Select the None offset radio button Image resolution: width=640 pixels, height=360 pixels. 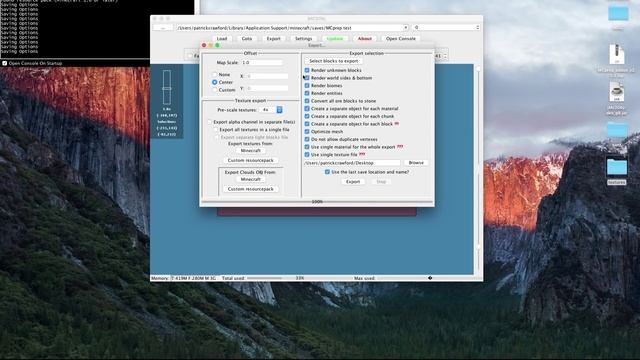coord(214,75)
